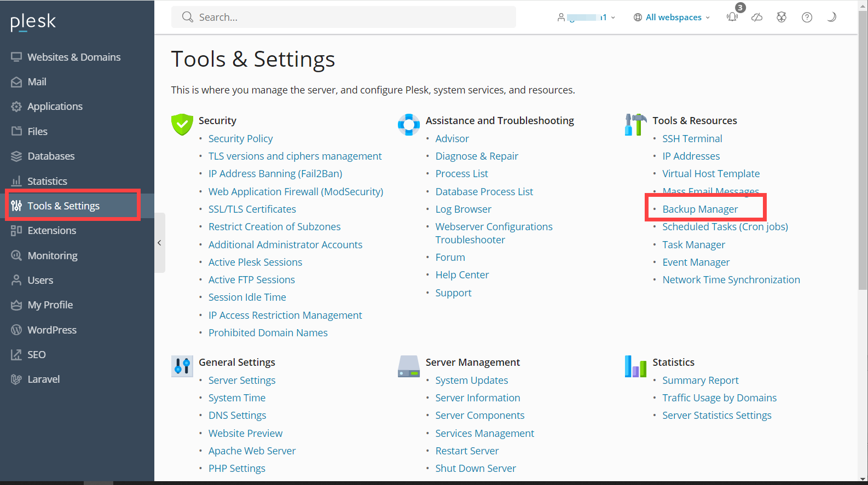
Task: Toggle dark mode moon icon
Action: (832, 17)
